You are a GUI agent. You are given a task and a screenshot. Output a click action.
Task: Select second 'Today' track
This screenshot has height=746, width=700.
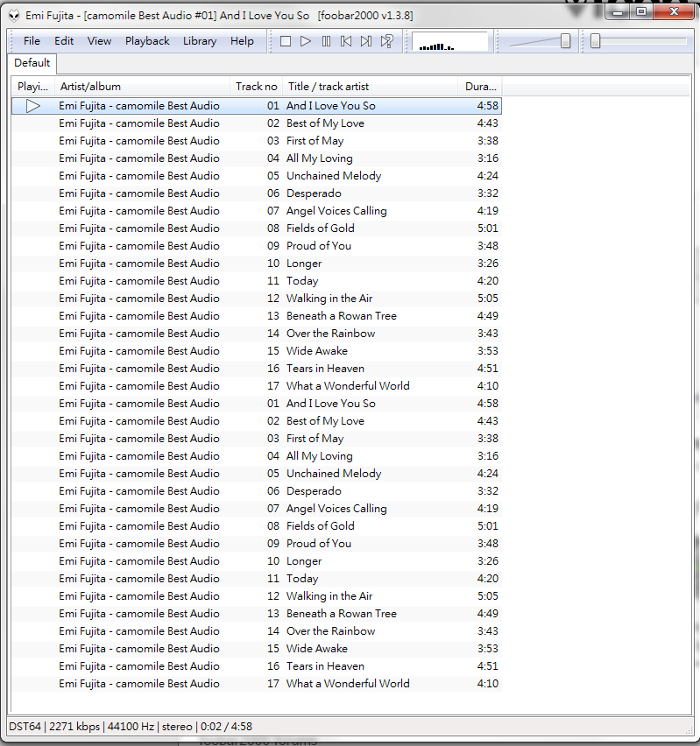coord(257,579)
